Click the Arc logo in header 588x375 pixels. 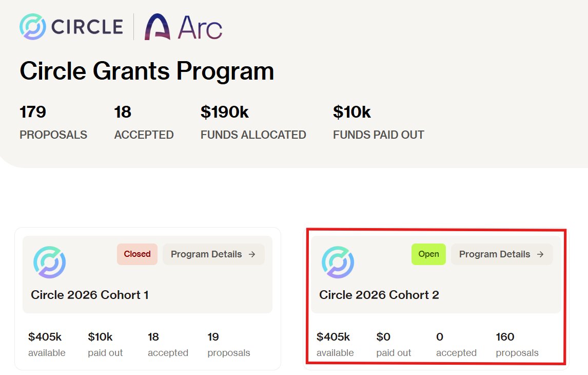coord(183,27)
